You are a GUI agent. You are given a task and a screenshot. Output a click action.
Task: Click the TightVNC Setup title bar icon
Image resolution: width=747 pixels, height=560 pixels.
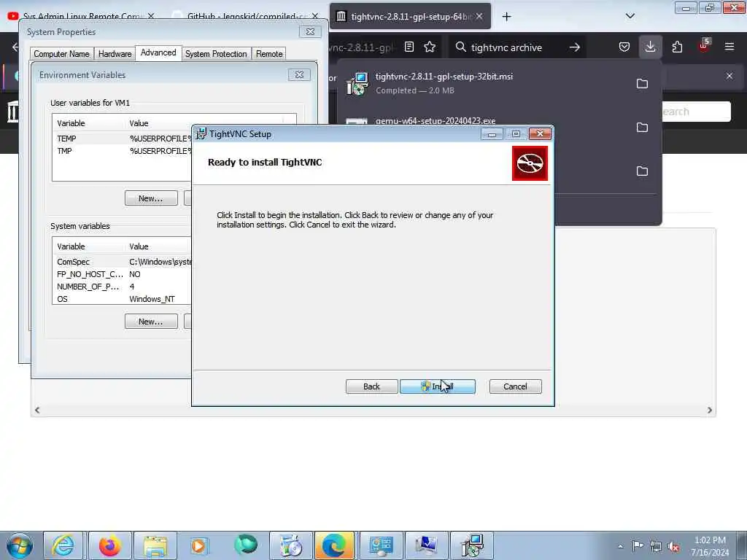click(201, 134)
